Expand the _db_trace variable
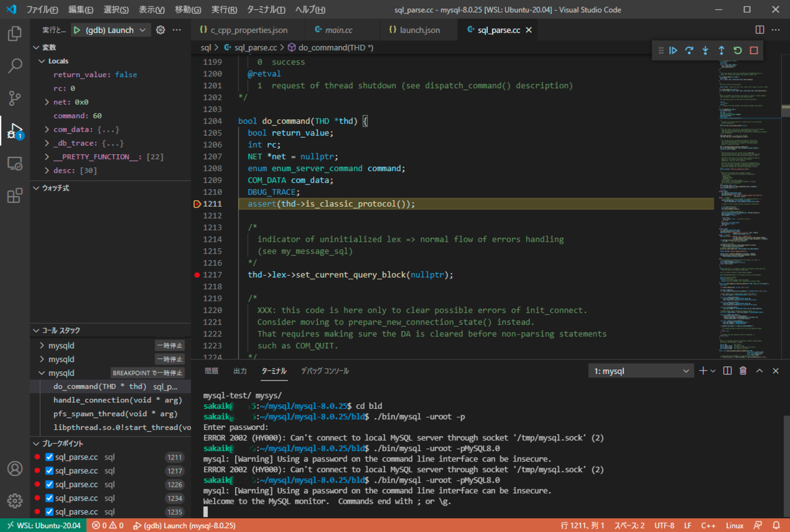 [x=47, y=143]
